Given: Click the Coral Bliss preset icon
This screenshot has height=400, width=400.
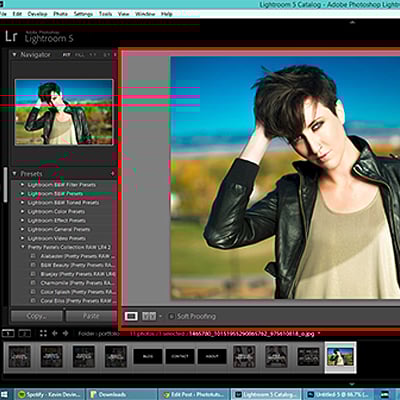Looking at the screenshot, I should click(33, 301).
